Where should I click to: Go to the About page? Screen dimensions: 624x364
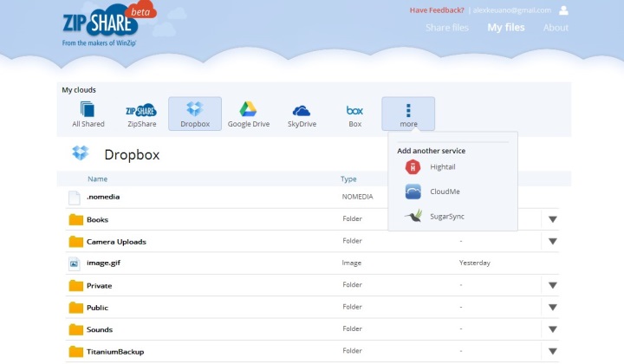click(x=556, y=28)
